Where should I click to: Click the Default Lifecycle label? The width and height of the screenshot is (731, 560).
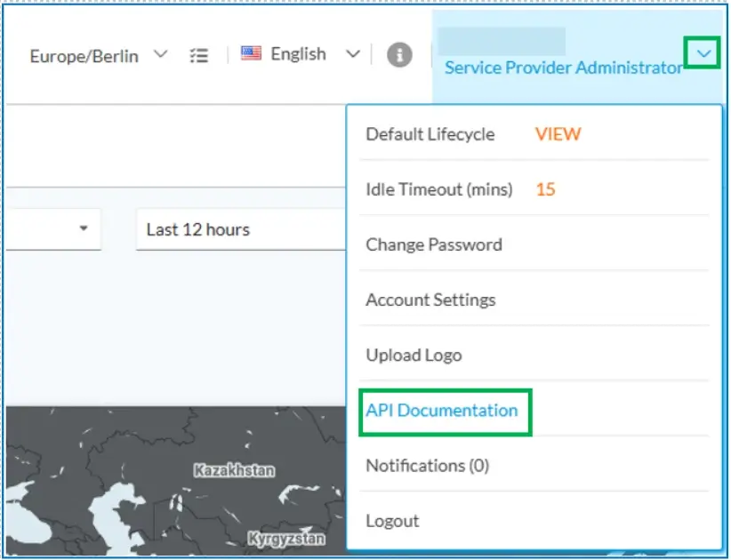(430, 134)
